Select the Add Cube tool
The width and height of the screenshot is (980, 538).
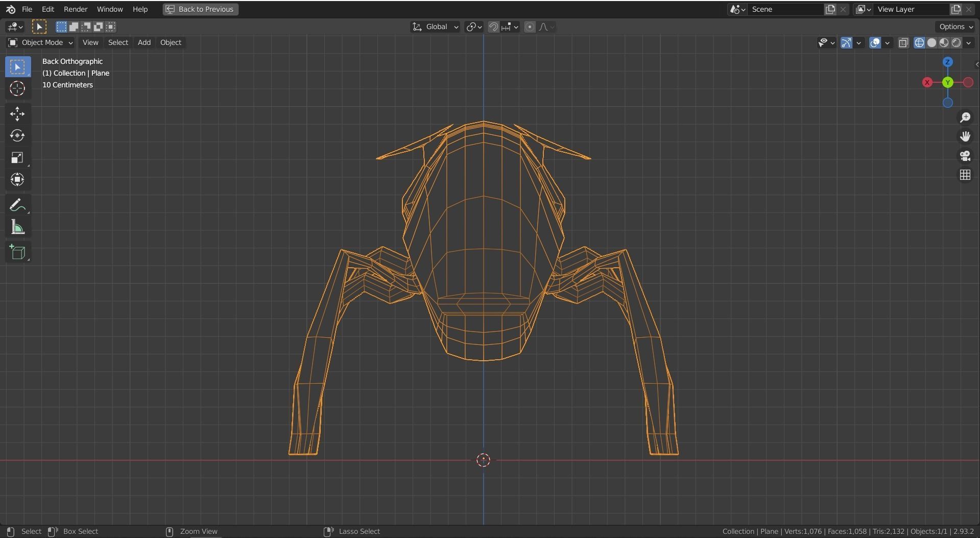point(18,252)
